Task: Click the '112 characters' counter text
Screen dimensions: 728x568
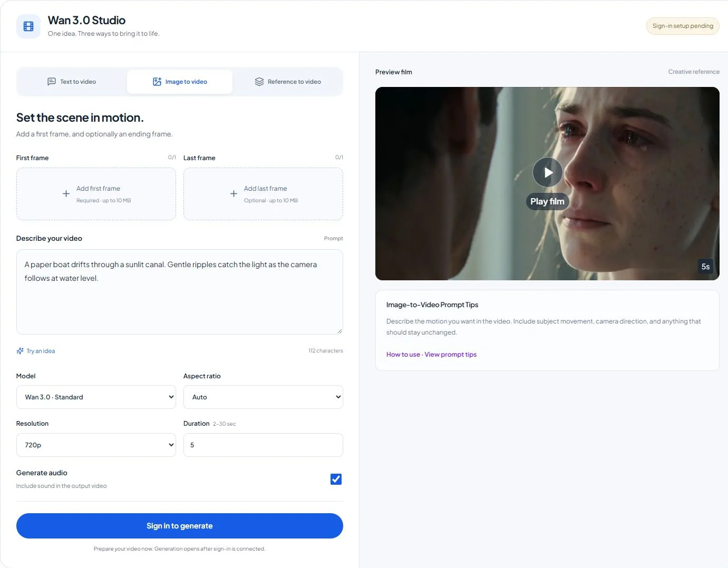Action: [x=326, y=351]
